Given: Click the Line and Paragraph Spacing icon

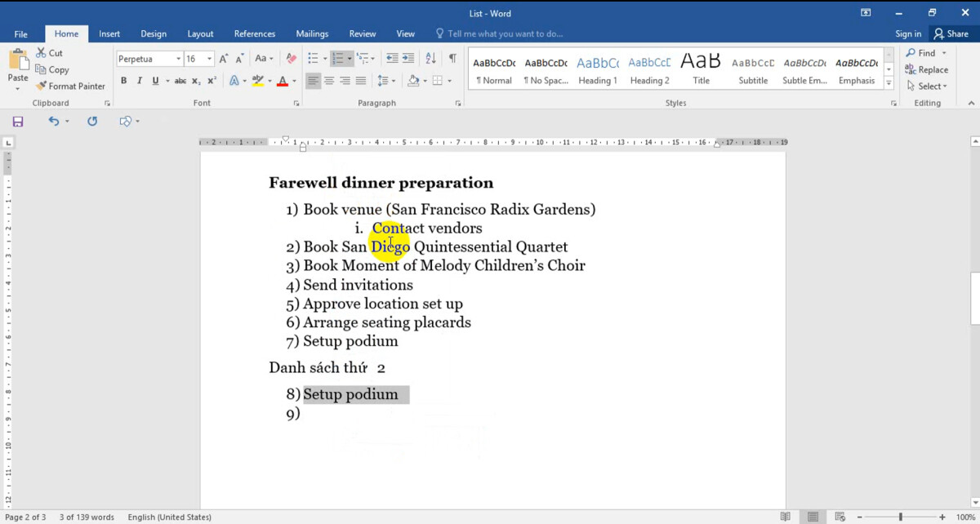Looking at the screenshot, I should pos(382,81).
